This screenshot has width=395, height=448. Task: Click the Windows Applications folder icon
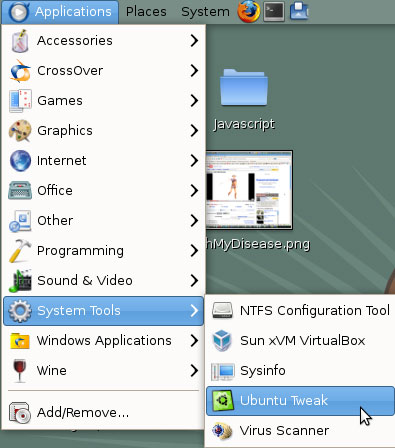pos(20,341)
